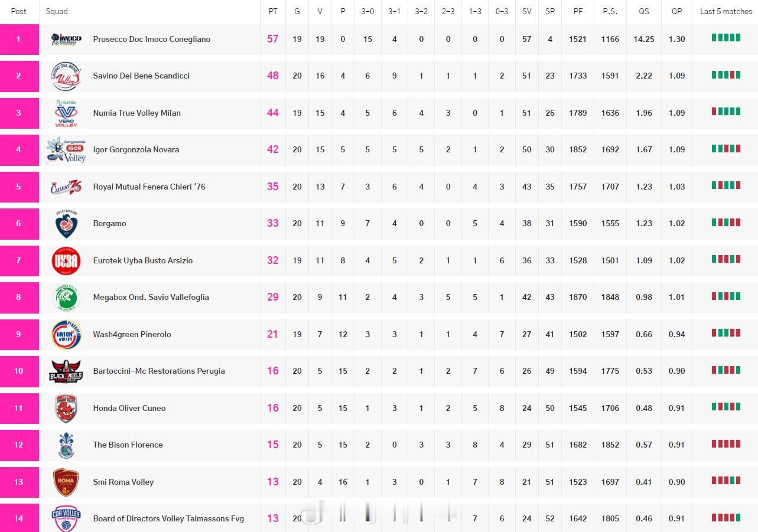
Task: Click Novara's 1852 PF value
Action: click(578, 149)
